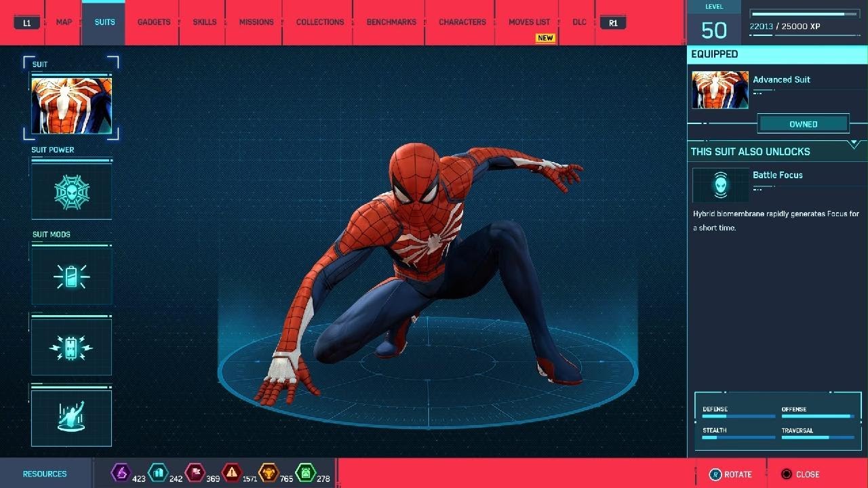Viewport: 868px width, 488px height.
Task: Click the EQUIPPED header
Action: (715, 54)
